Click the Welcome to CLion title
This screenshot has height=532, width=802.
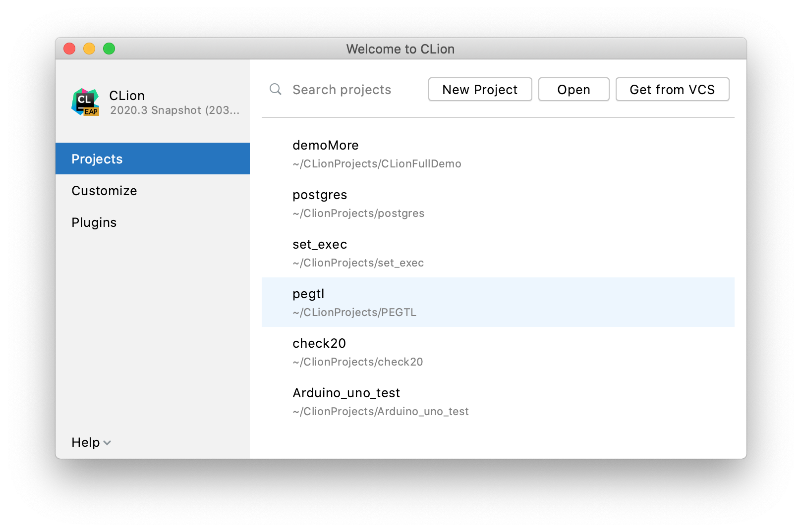[x=401, y=49]
